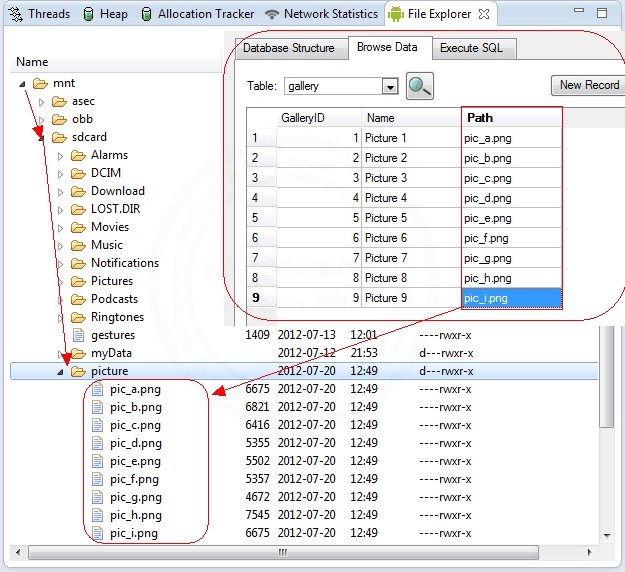
Task: Click the Android icon on File Explorer tab
Action: [396, 14]
